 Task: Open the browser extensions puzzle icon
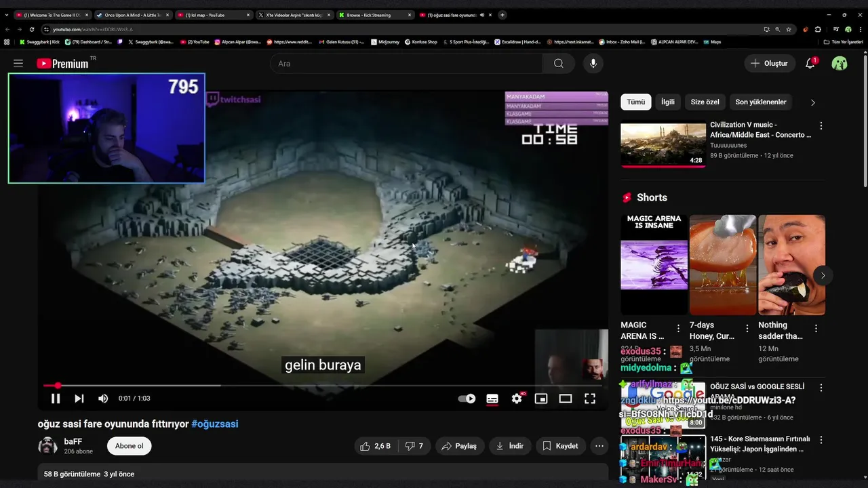pyautogui.click(x=818, y=29)
